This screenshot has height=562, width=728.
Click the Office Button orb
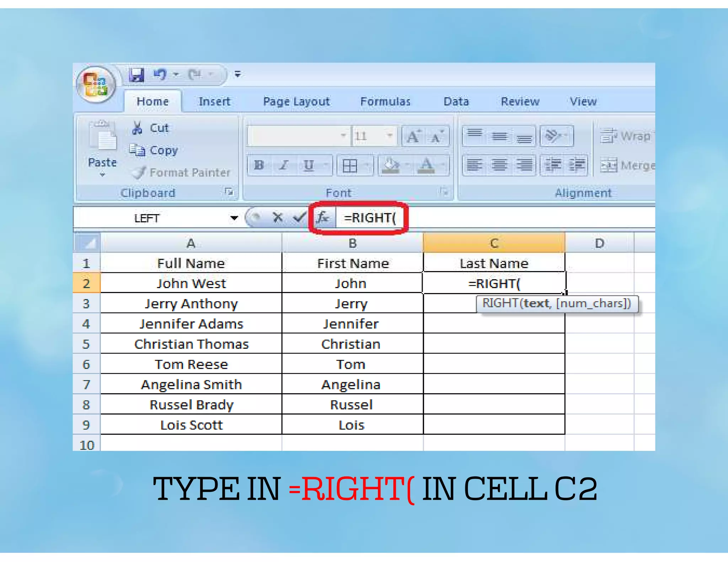(96, 84)
